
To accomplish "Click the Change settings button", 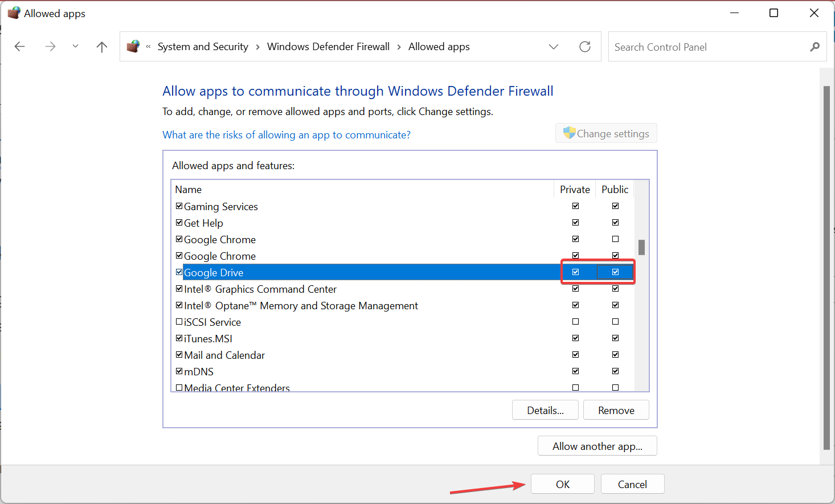I will [606, 133].
